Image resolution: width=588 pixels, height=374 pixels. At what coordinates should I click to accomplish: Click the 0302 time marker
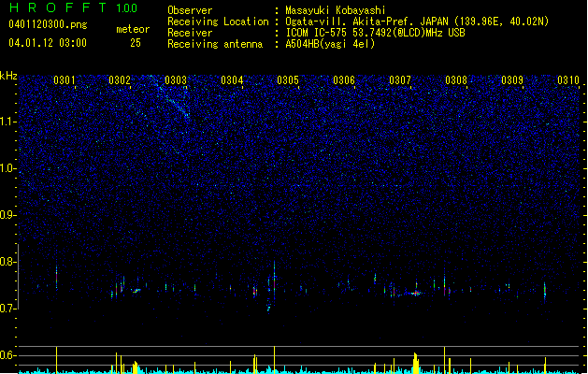click(120, 80)
